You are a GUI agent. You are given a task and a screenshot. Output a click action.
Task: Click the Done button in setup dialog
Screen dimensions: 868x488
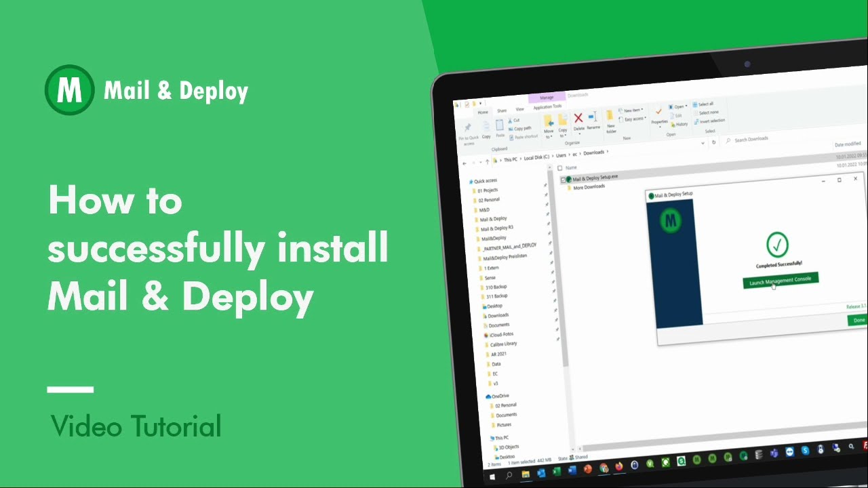(x=859, y=320)
